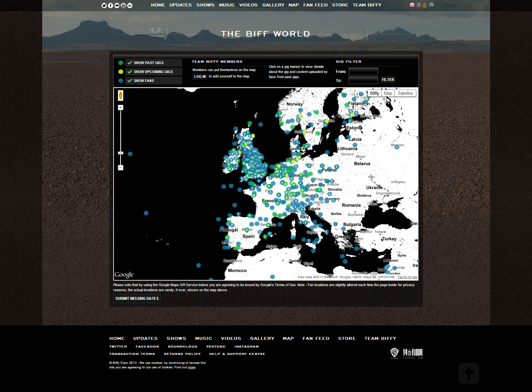Open FAN FEED in the footer navigation
The height and width of the screenshot is (392, 532).
point(316,338)
